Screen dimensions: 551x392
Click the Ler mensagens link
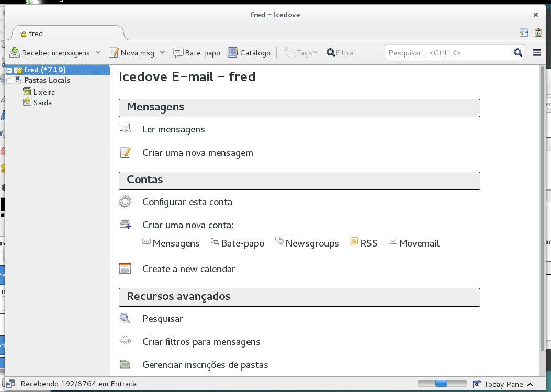click(173, 129)
